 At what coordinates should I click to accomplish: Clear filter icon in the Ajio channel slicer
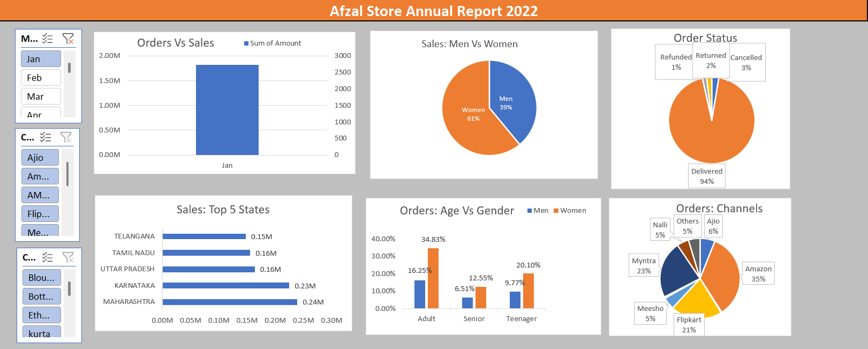[x=66, y=137]
